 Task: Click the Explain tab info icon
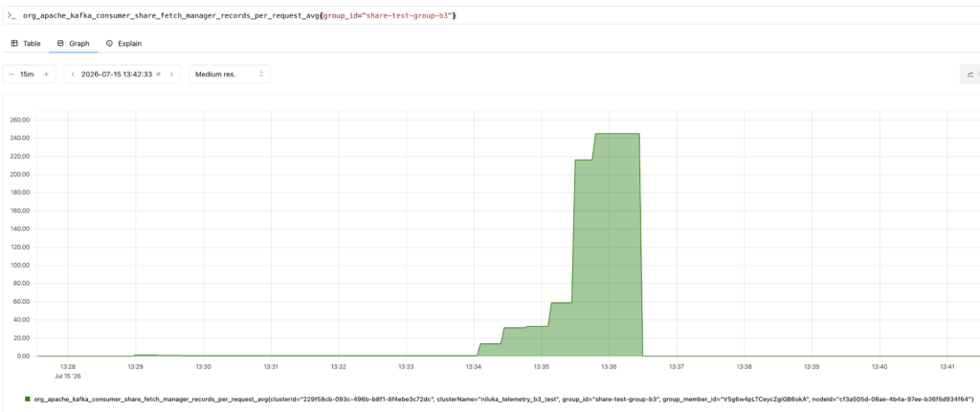pos(109,44)
